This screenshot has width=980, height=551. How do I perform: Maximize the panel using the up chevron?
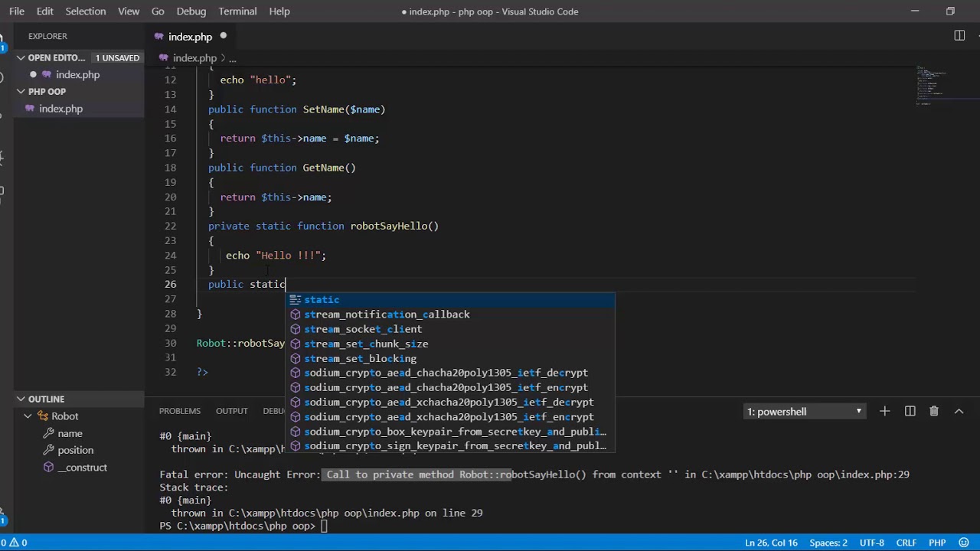coord(959,411)
